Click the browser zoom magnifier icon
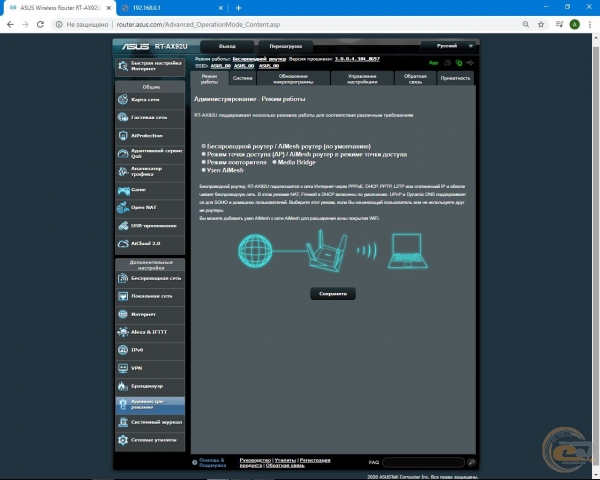This screenshot has width=600, height=480. 526,24
